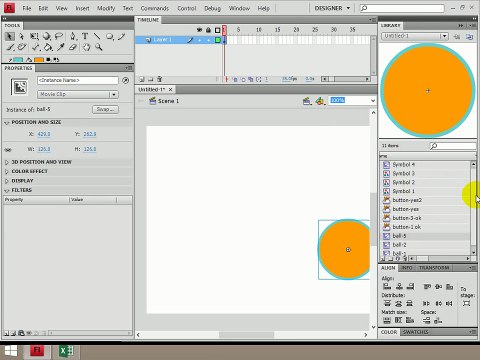Toggle Layer 1 visibility dot

click(200, 40)
